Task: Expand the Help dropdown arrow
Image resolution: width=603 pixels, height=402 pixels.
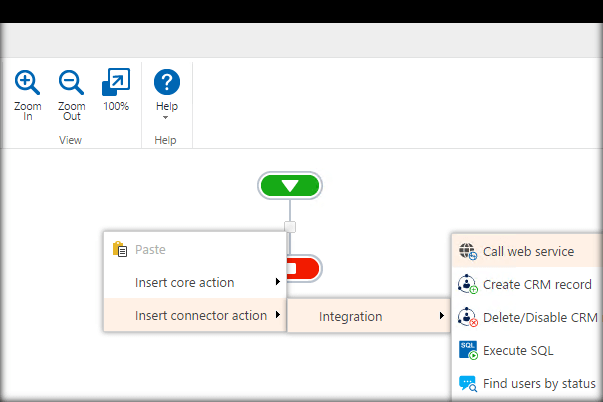Action: pyautogui.click(x=166, y=117)
